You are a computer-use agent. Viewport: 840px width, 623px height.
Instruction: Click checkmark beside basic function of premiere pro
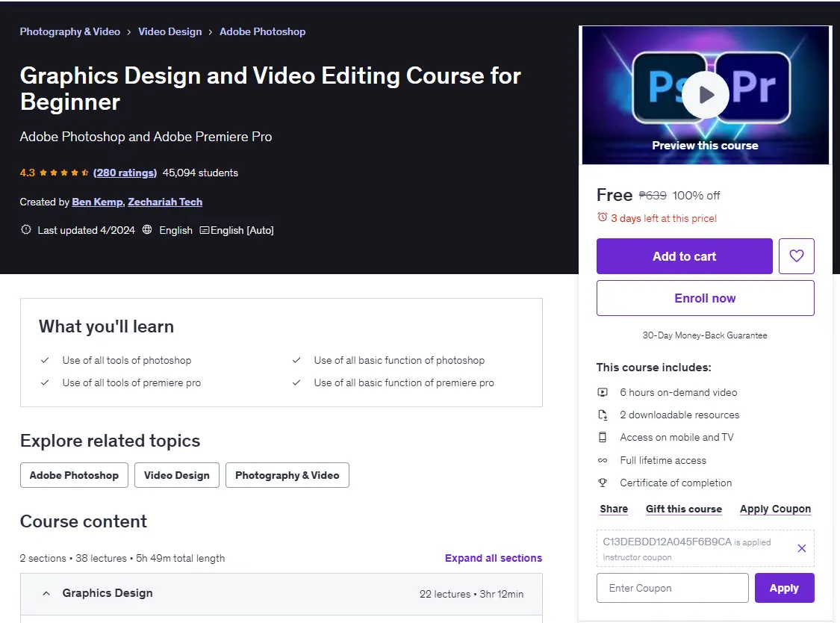click(296, 382)
